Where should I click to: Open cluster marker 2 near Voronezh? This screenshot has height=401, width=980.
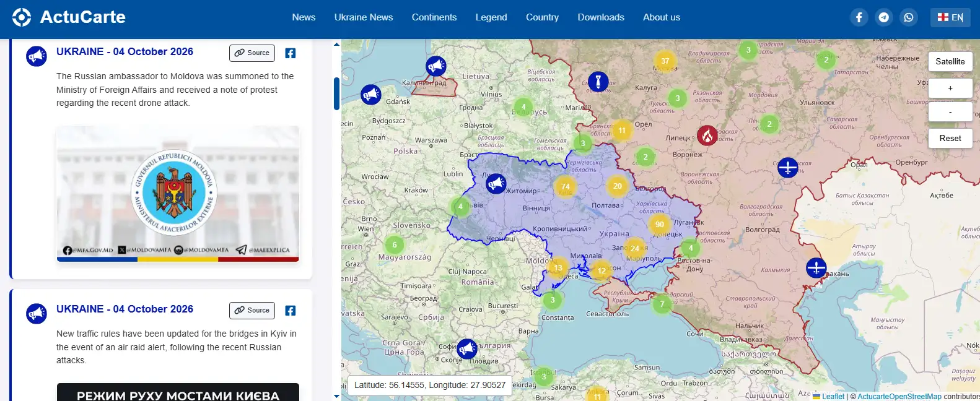point(645,157)
